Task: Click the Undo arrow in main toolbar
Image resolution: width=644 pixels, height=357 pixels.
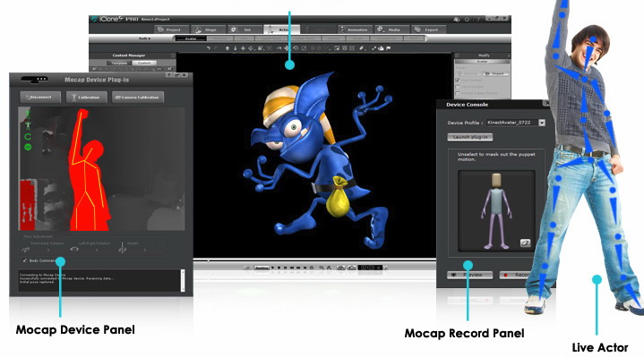Action: (x=209, y=48)
